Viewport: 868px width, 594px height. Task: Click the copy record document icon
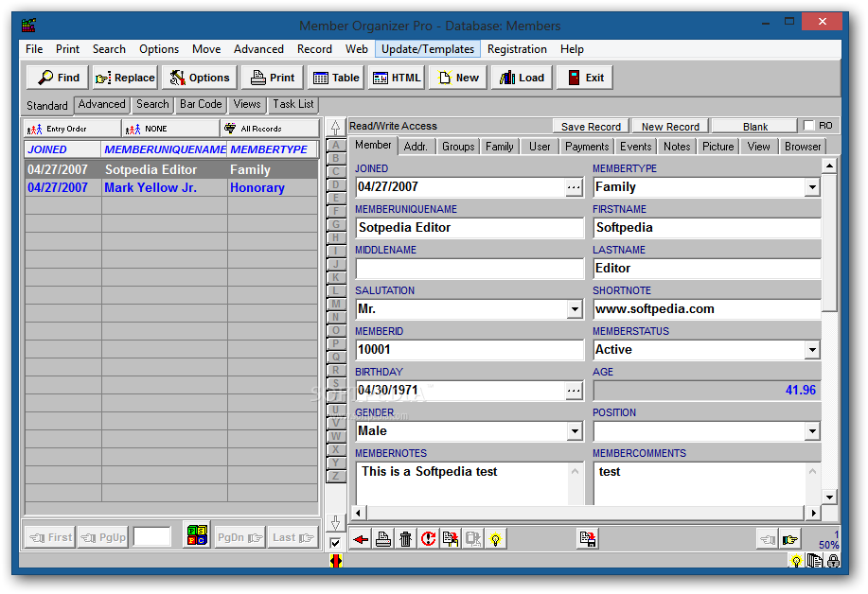(x=451, y=539)
